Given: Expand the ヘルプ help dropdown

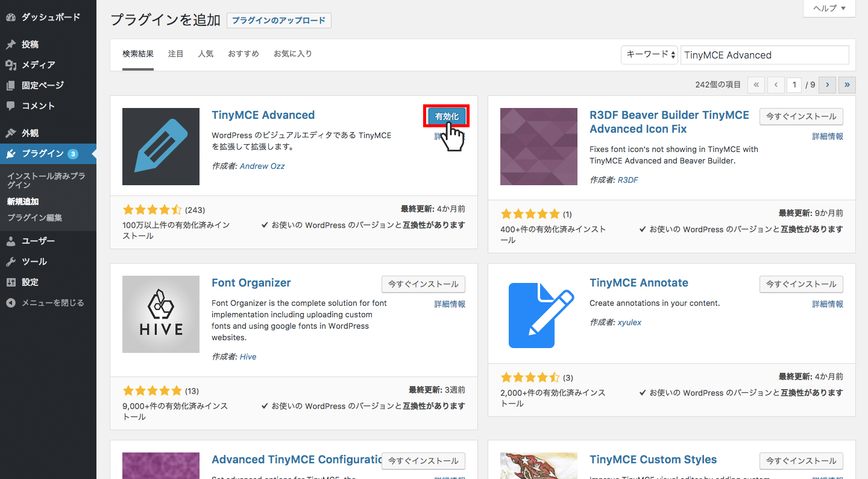Looking at the screenshot, I should click(x=829, y=8).
